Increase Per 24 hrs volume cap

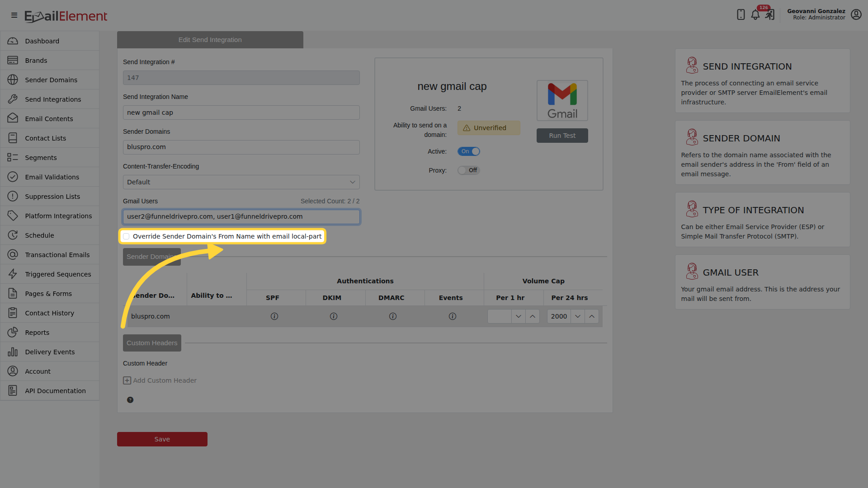592,316
